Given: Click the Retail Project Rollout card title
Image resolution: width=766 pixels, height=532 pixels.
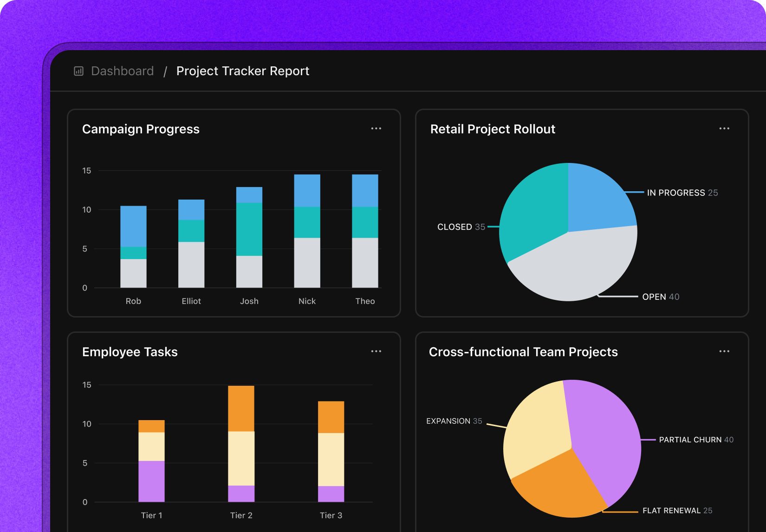Looking at the screenshot, I should click(x=493, y=129).
